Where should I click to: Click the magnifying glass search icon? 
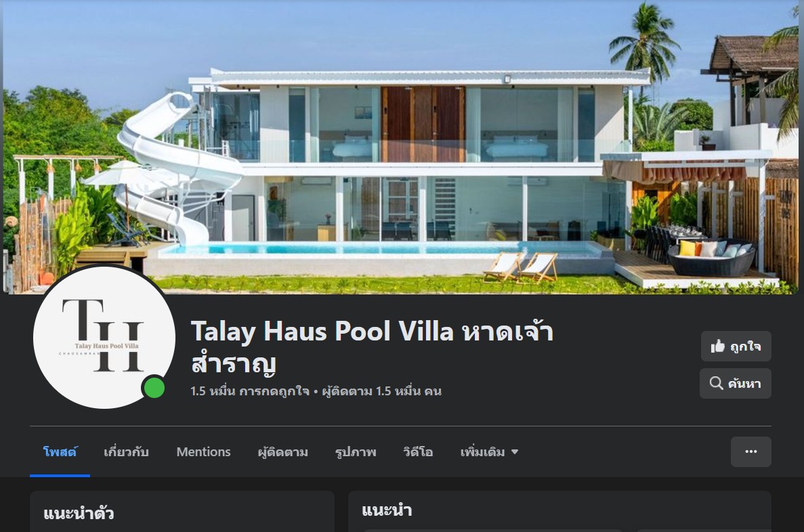click(x=716, y=383)
